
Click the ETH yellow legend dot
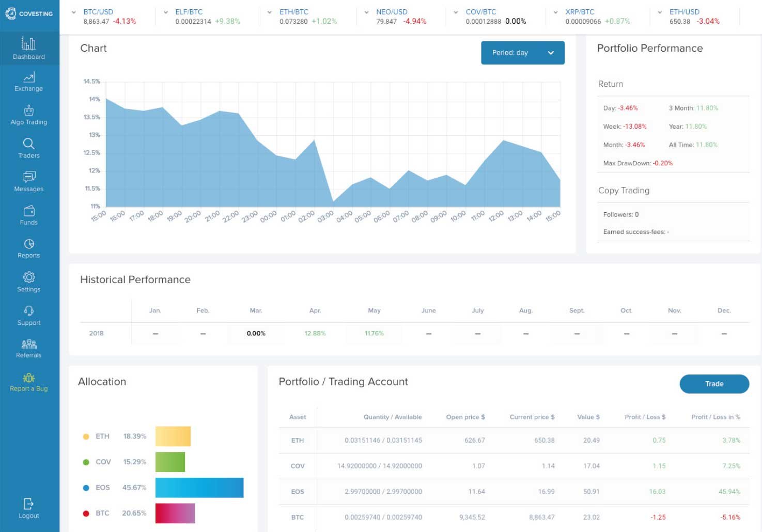click(86, 436)
